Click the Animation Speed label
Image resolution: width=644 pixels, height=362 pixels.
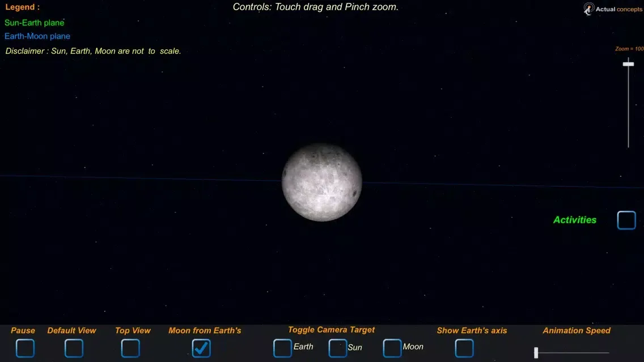click(576, 330)
